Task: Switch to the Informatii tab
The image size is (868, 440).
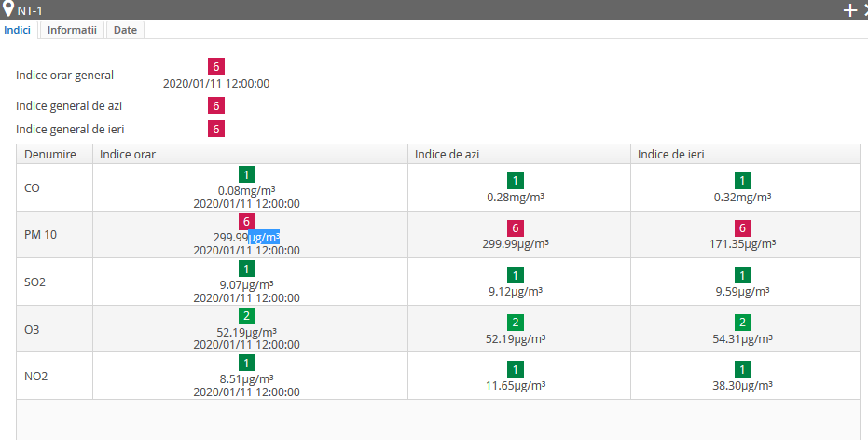Action: click(72, 30)
